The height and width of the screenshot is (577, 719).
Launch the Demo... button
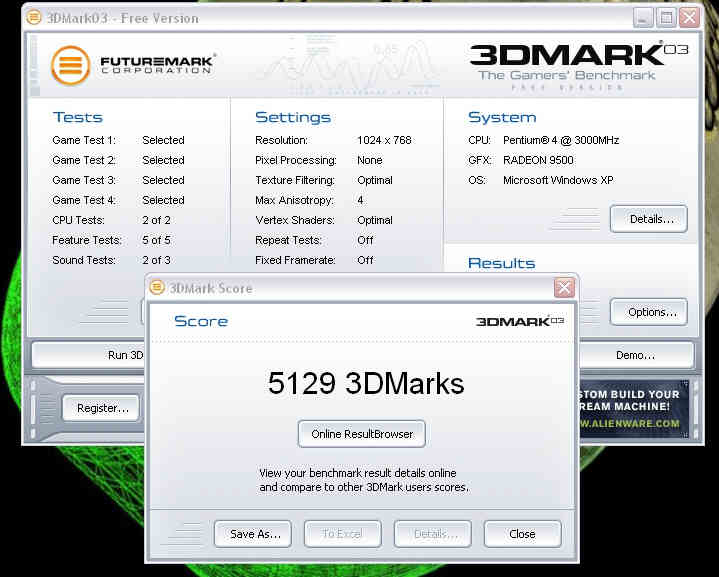coord(636,355)
